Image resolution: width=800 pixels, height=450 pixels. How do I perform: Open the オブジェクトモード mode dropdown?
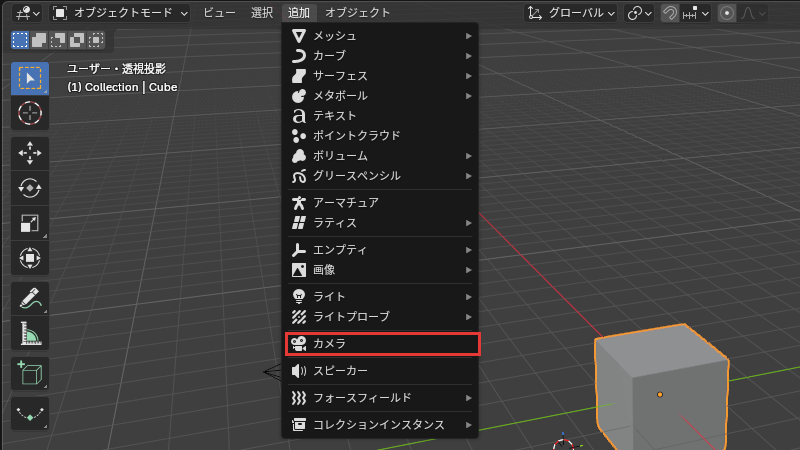point(120,13)
